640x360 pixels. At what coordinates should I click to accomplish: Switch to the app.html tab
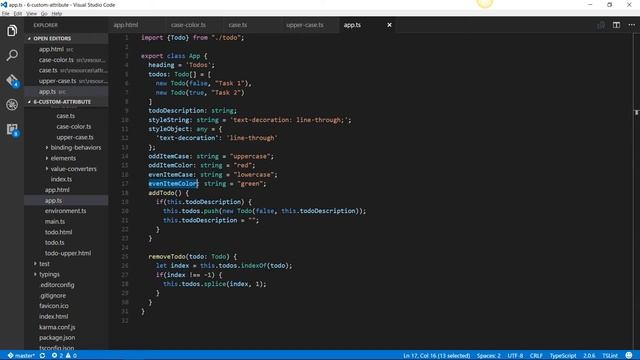(126, 25)
